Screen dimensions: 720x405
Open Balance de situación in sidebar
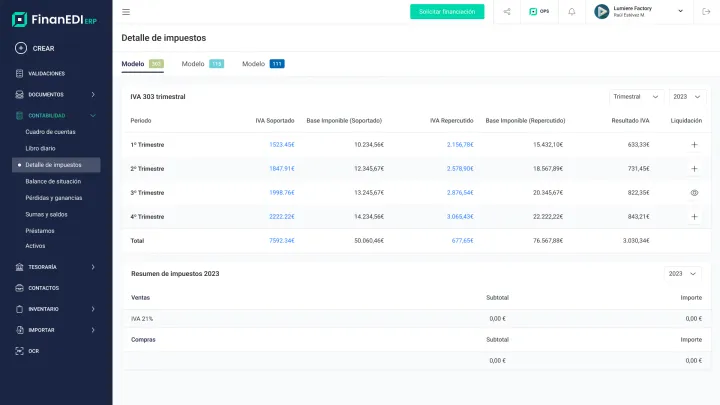53,181
